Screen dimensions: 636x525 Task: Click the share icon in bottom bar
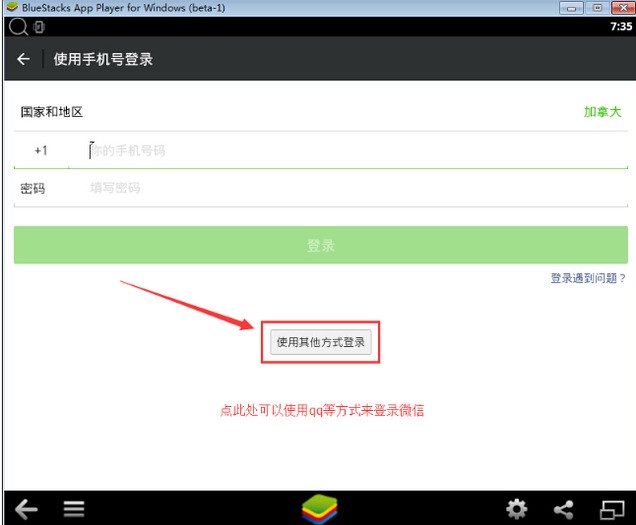click(x=564, y=509)
